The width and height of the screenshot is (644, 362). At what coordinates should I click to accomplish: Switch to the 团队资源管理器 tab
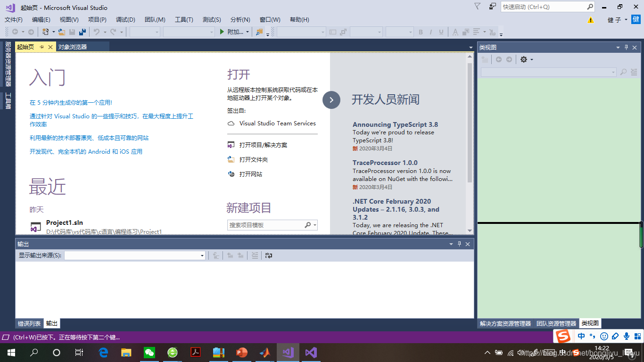click(x=556, y=324)
